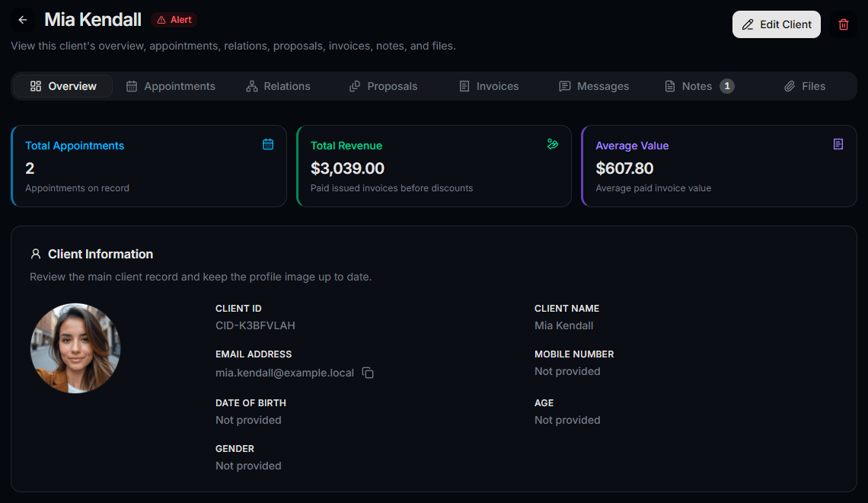The width and height of the screenshot is (868, 503).
Task: Click the Notes count badge showing 1
Action: pos(727,86)
